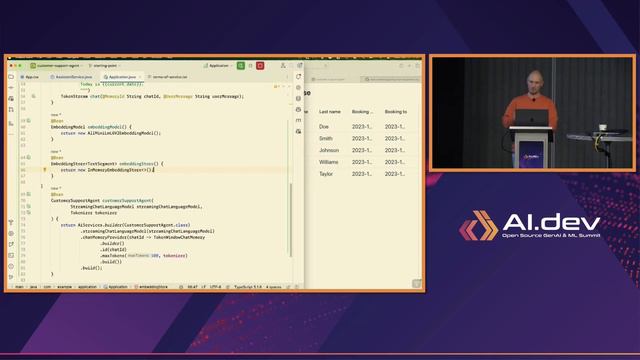The image size is (640, 360).
Task: Open the Problems tool window icon
Action: click(x=11, y=267)
